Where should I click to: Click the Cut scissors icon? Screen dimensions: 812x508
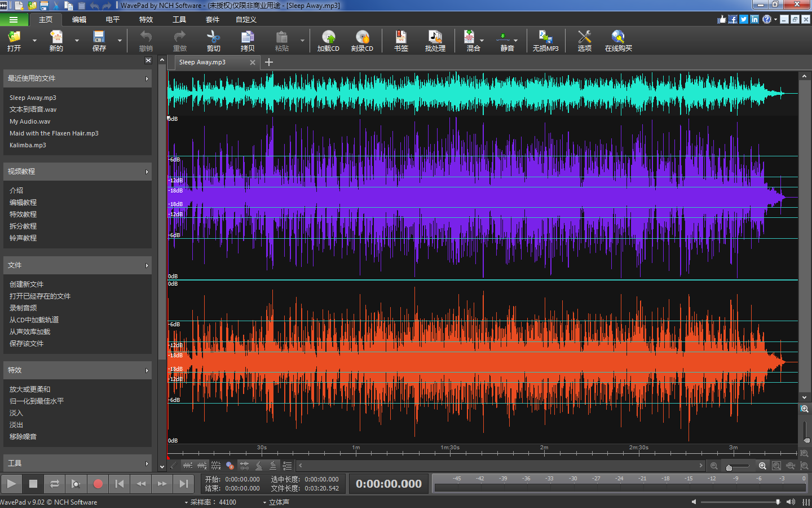(214, 41)
